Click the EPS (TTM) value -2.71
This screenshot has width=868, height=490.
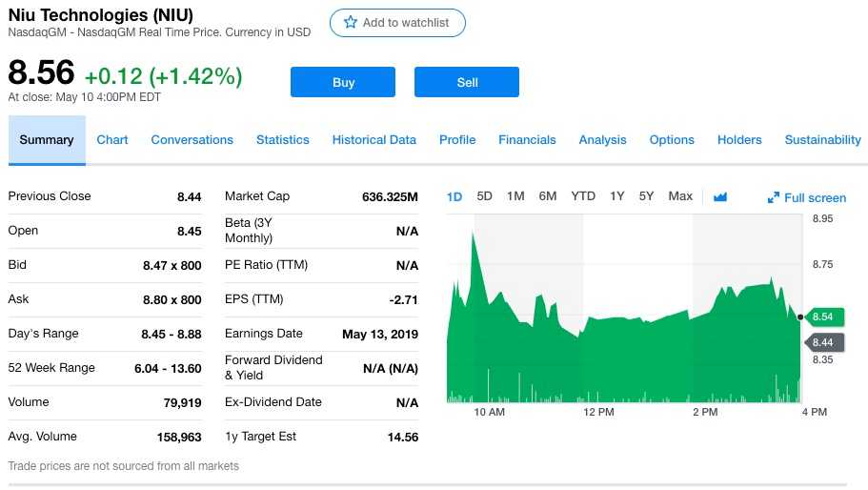(x=404, y=300)
